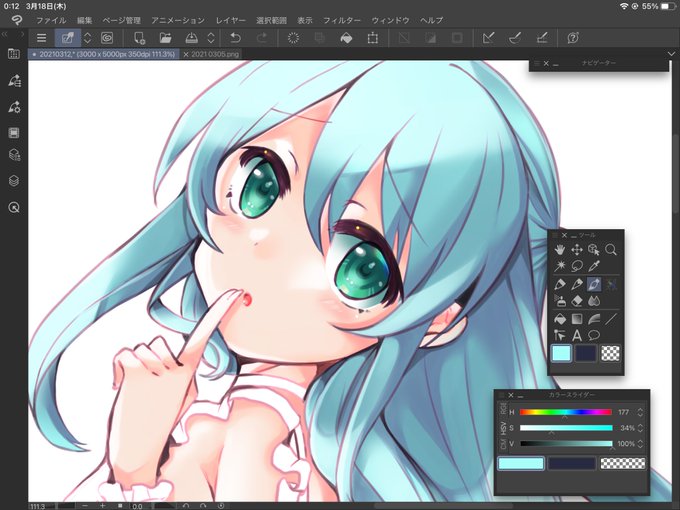Open the 編集 menu

pyautogui.click(x=85, y=20)
